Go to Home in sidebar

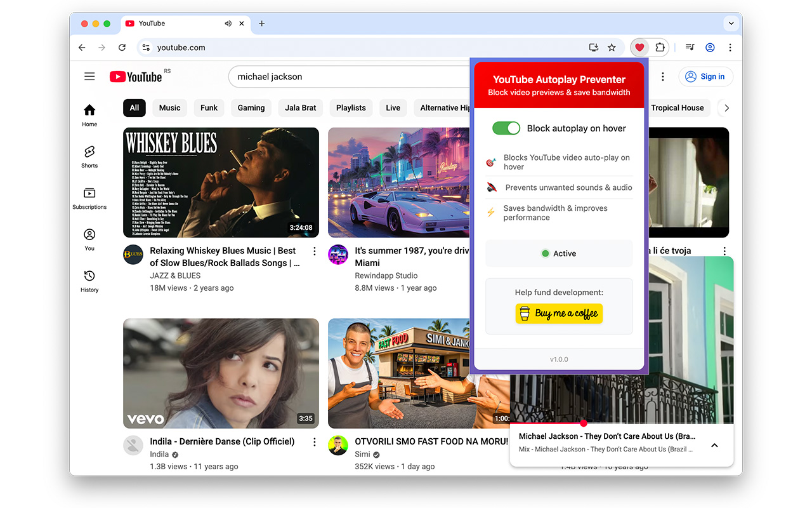pyautogui.click(x=89, y=116)
